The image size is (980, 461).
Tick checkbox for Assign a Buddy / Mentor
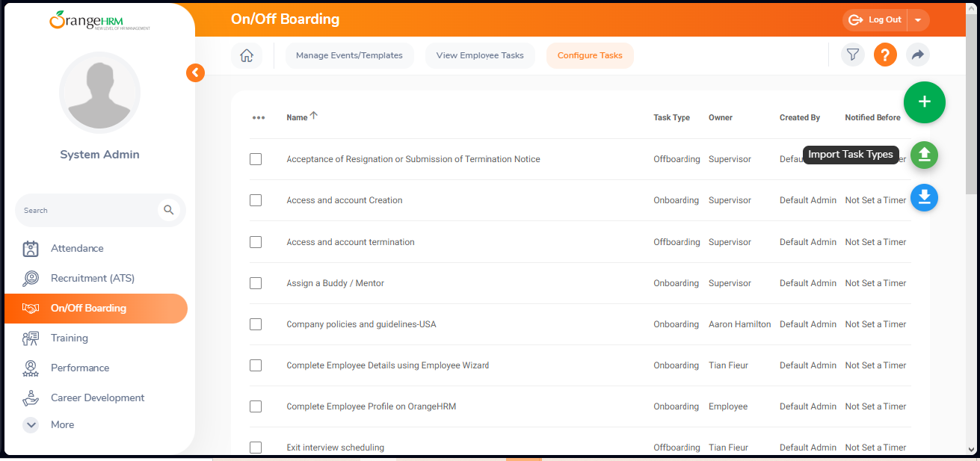pyautogui.click(x=256, y=283)
